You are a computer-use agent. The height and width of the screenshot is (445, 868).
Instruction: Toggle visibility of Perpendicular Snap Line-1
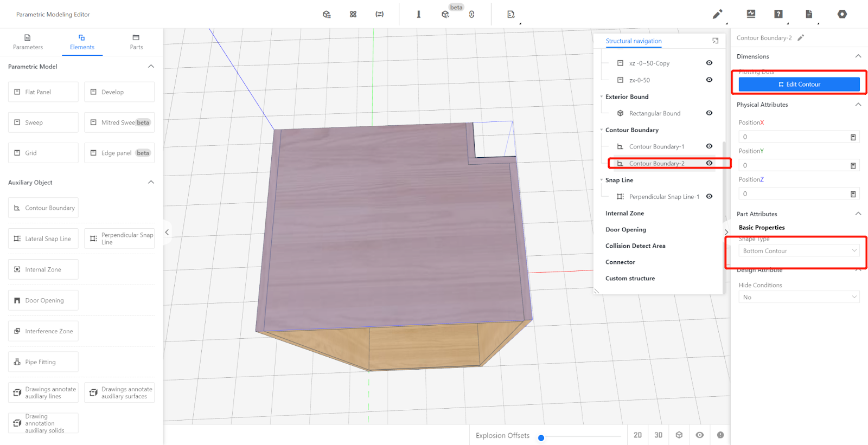click(x=709, y=197)
